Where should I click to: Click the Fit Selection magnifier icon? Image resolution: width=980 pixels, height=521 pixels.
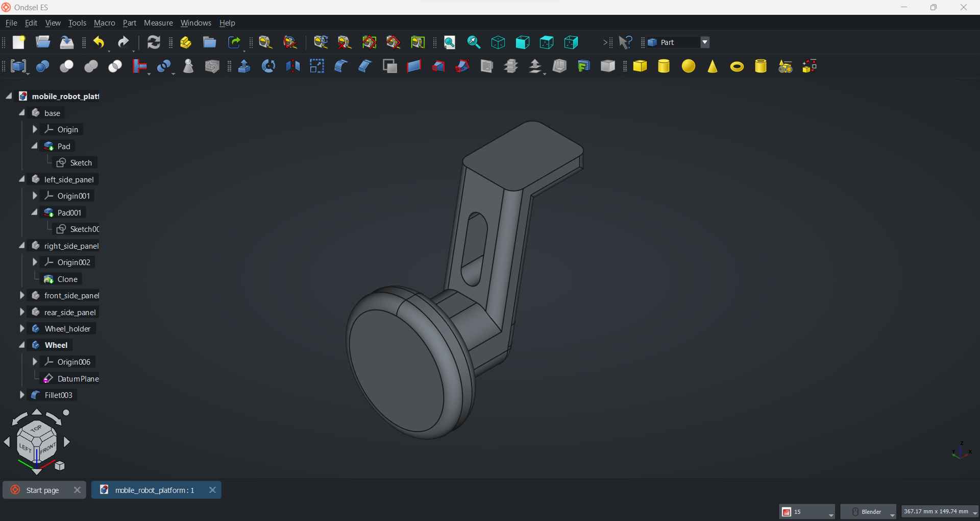(474, 42)
